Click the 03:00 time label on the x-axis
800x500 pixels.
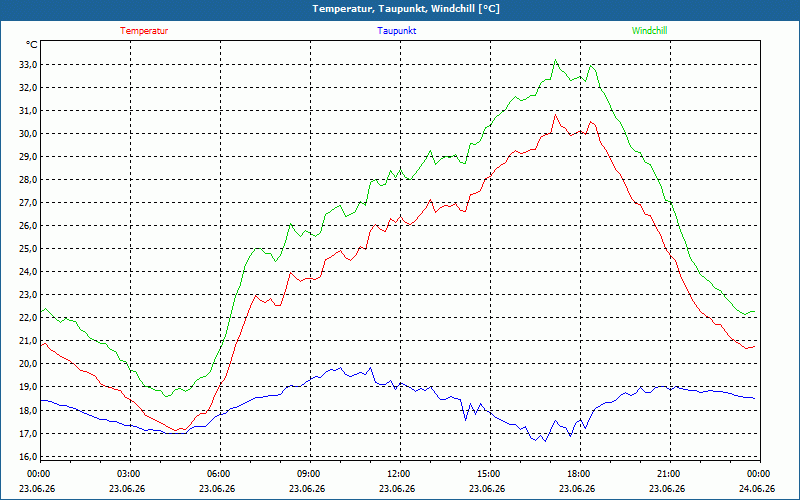tap(128, 474)
